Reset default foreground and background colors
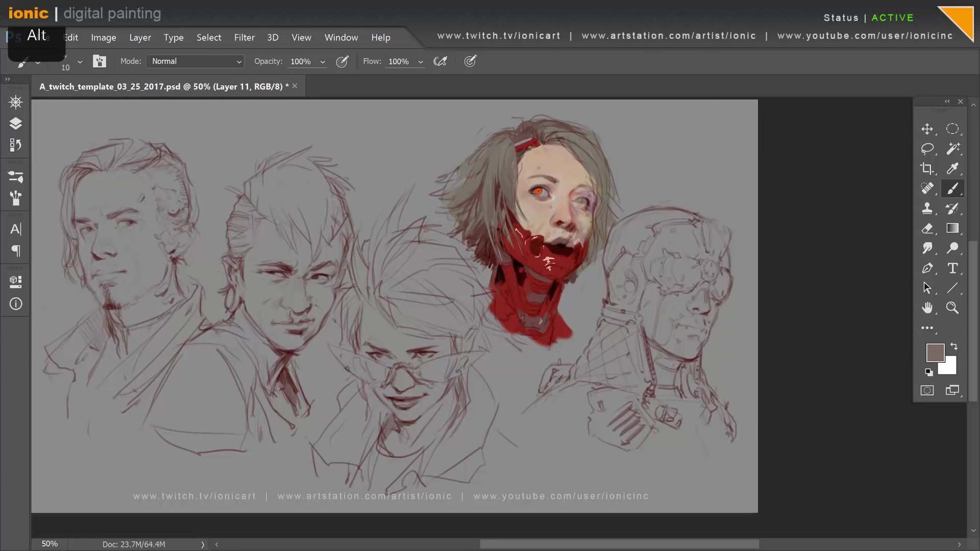This screenshot has height=551, width=980. [x=928, y=372]
